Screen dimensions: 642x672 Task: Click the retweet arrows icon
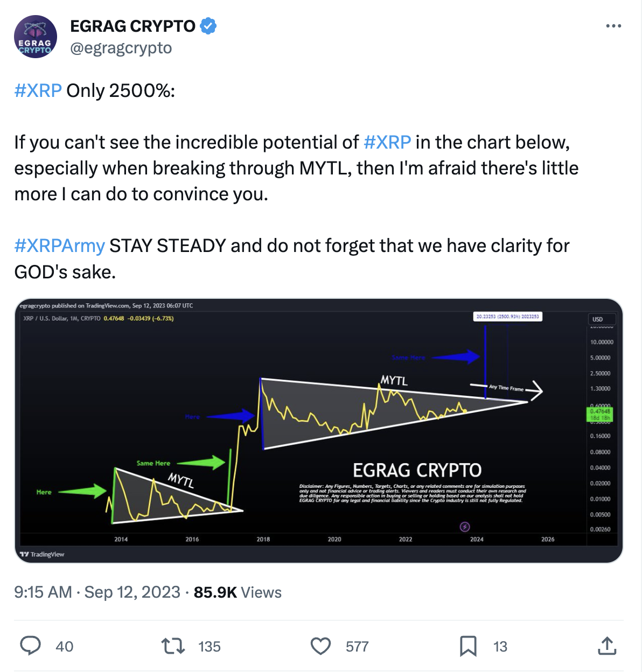[173, 646]
